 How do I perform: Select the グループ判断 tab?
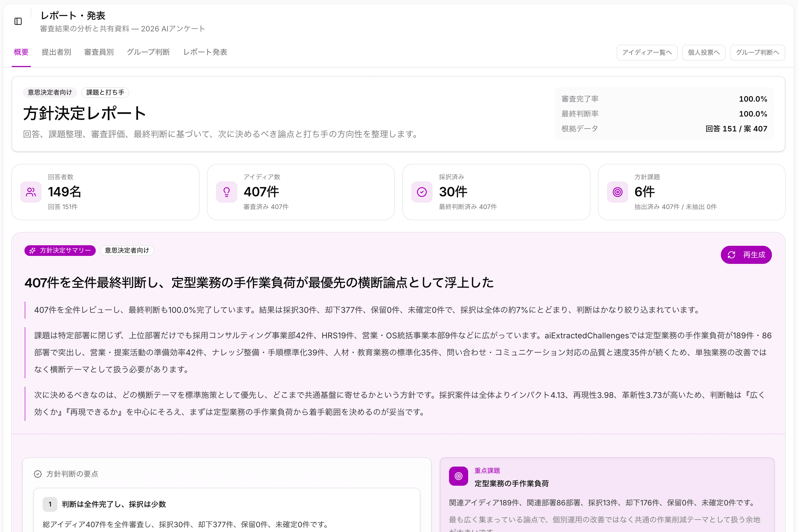pyautogui.click(x=148, y=52)
